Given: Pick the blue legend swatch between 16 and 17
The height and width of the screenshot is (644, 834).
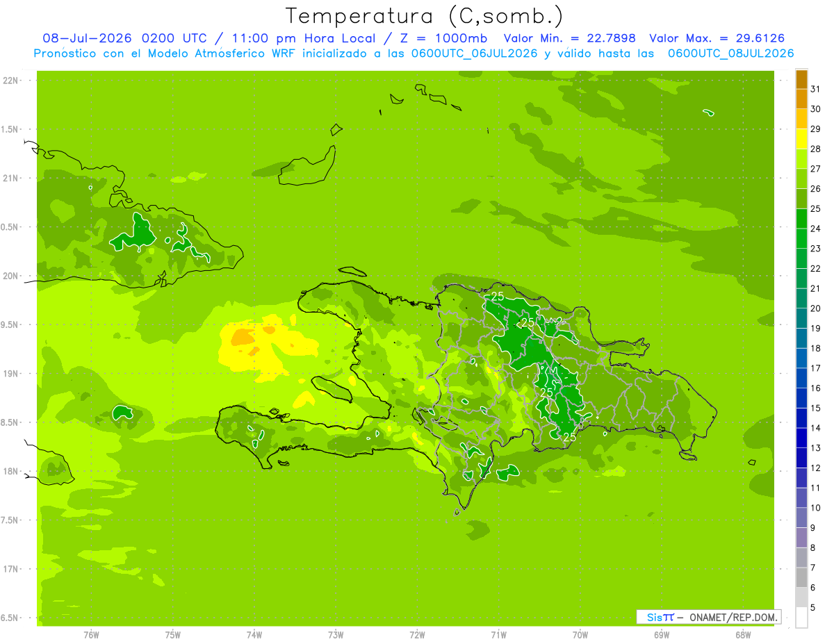Looking at the screenshot, I should click(801, 378).
